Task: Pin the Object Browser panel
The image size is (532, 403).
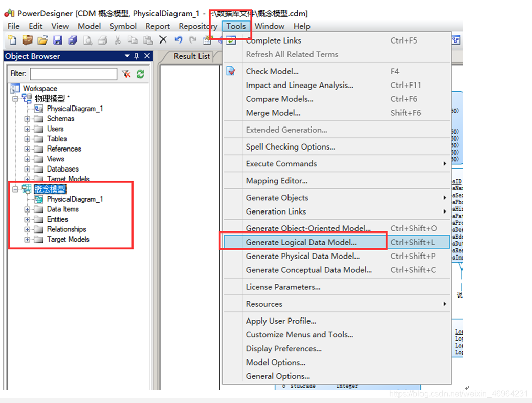Action: [x=137, y=56]
